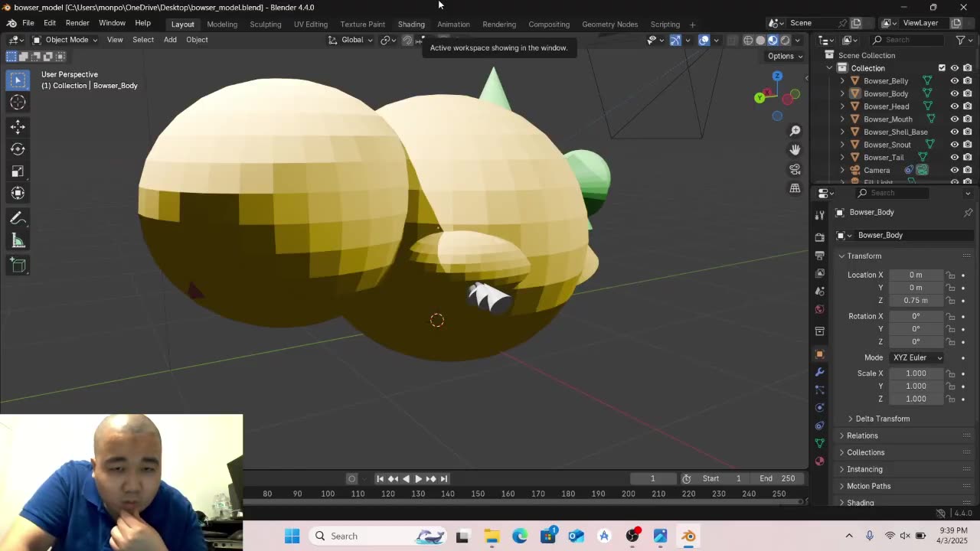Open Microsoft Edge from the taskbar
Image resolution: width=980 pixels, height=551 pixels.
point(520,536)
